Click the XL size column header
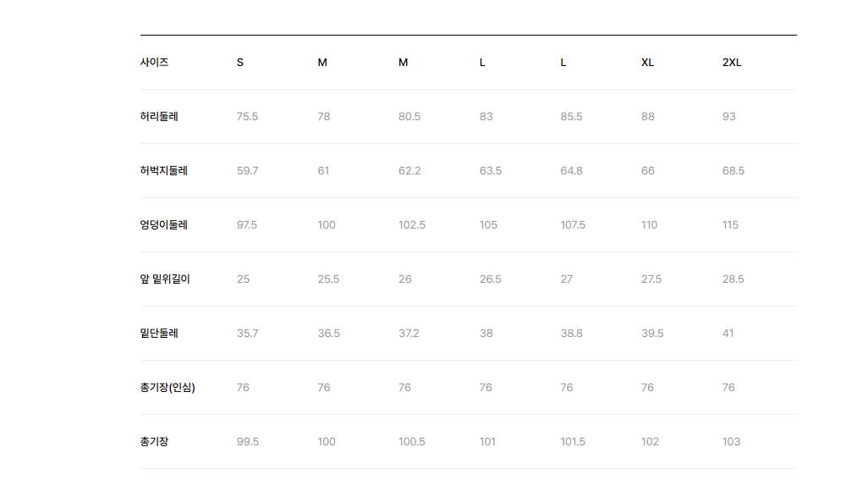The image size is (868, 486). point(647,63)
